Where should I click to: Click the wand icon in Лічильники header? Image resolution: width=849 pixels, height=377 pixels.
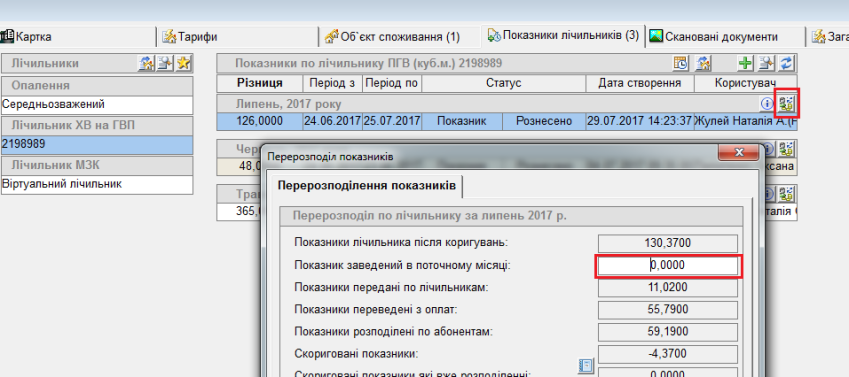tap(165, 63)
